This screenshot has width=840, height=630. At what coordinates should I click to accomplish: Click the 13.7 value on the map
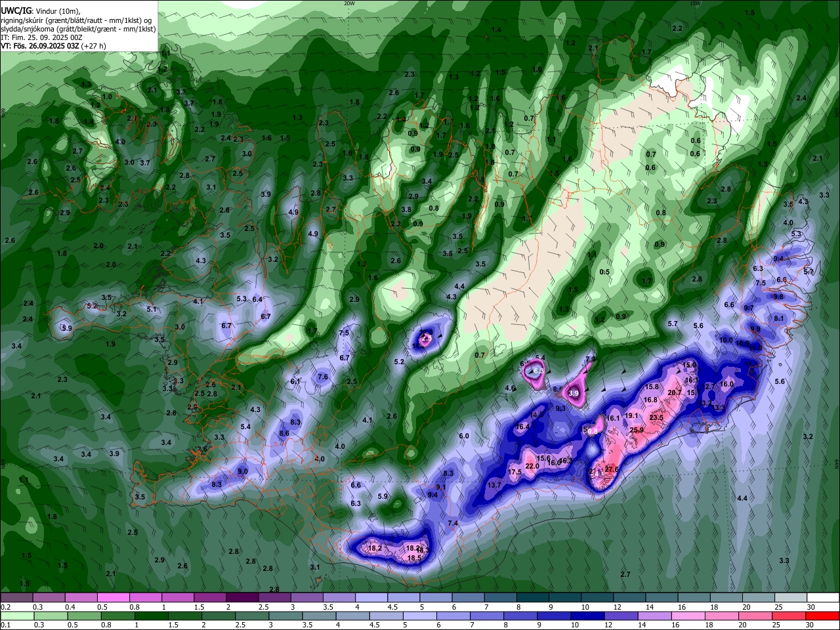(x=494, y=485)
